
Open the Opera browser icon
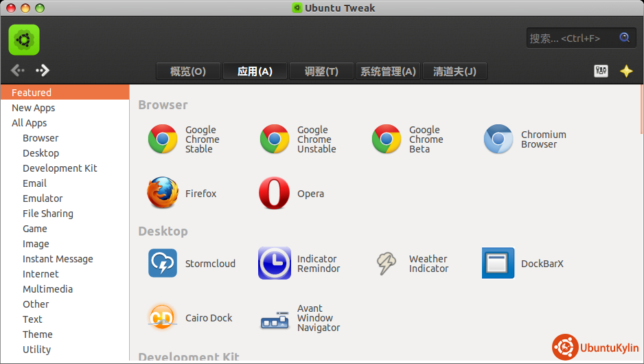coord(274,193)
